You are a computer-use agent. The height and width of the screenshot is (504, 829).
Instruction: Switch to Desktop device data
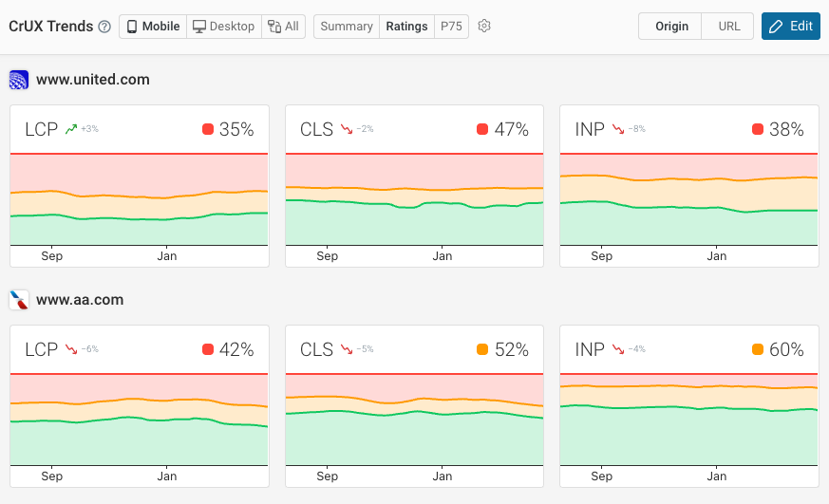[x=224, y=27]
